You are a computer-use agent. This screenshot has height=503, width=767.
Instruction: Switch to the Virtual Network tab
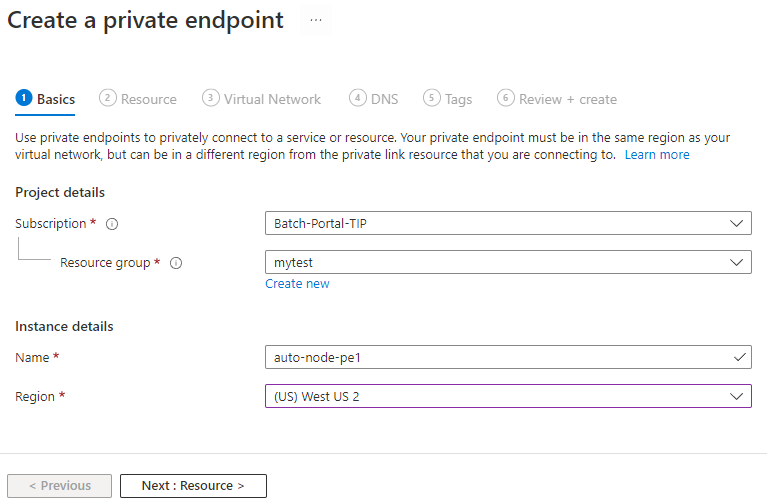click(272, 99)
